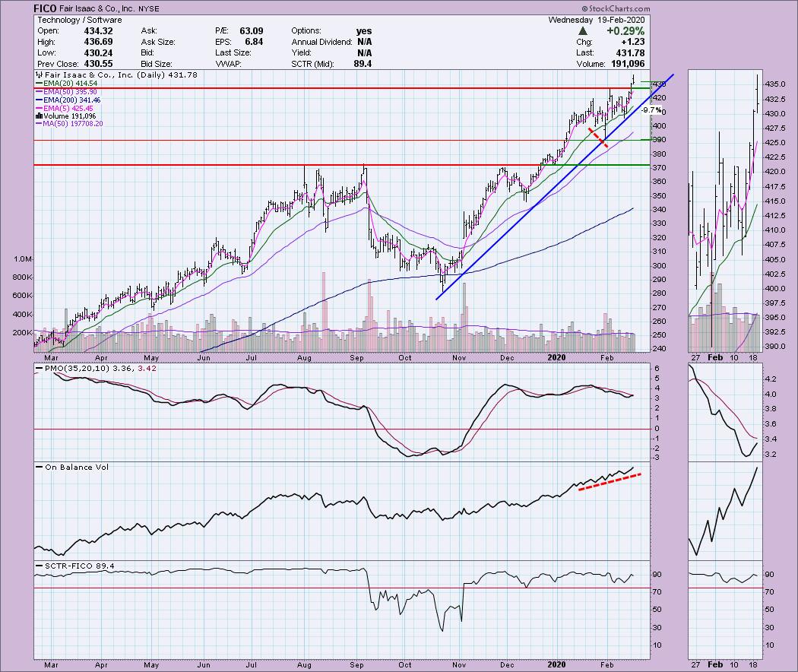Click the -9.7% annotation on price chart
798x672 pixels.
(651, 110)
